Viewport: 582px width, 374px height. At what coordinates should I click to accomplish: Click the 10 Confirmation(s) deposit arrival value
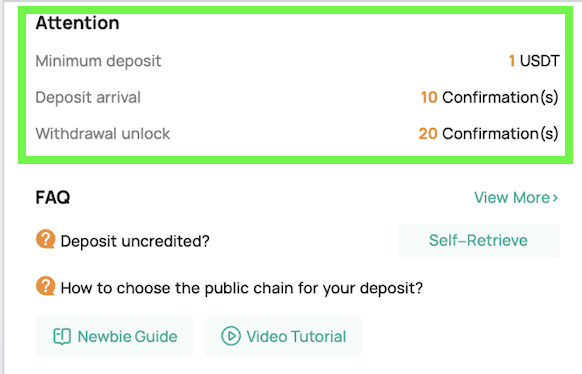[x=490, y=98]
